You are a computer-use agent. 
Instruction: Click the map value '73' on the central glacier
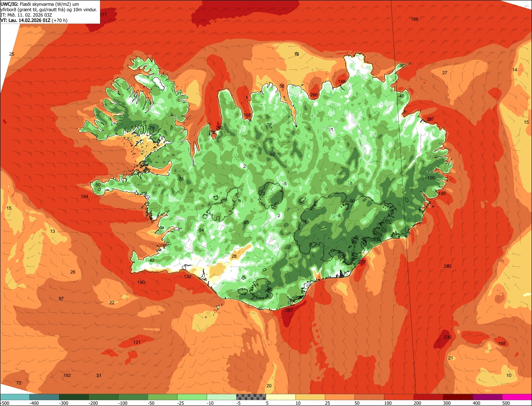point(262,193)
